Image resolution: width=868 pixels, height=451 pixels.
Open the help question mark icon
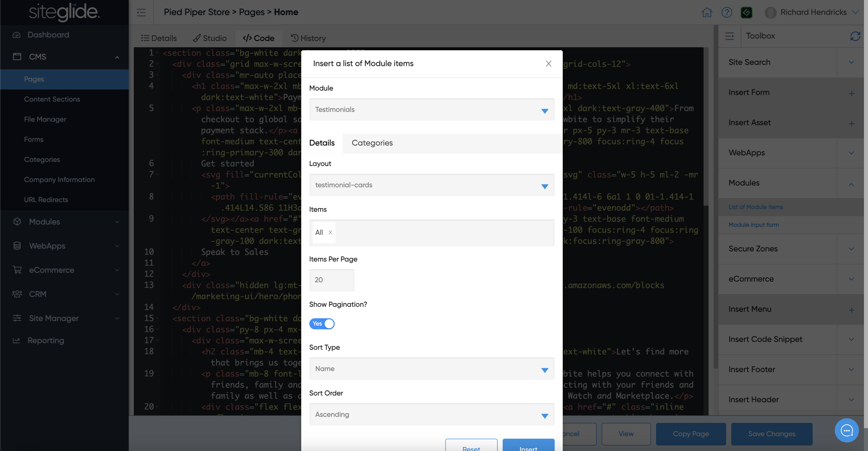[726, 13]
